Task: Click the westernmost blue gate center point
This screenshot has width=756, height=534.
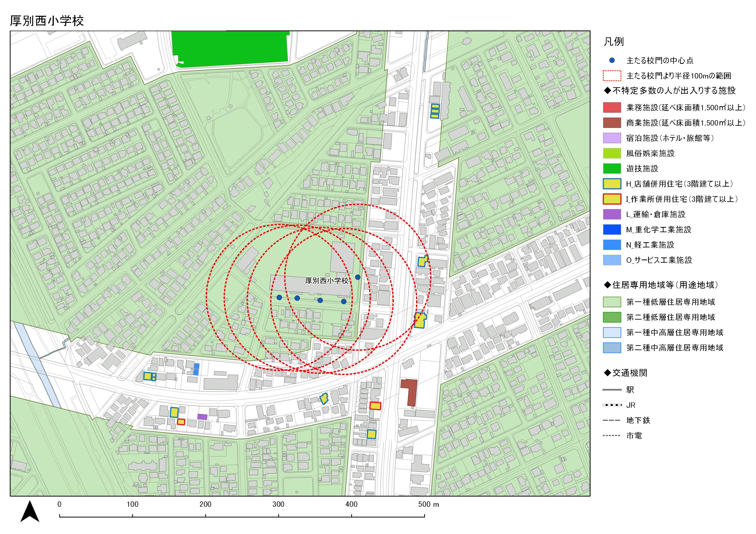Action: (279, 297)
